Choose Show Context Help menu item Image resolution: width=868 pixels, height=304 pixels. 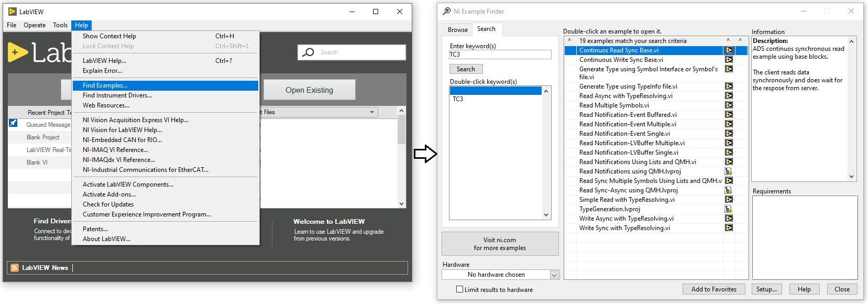166,36
